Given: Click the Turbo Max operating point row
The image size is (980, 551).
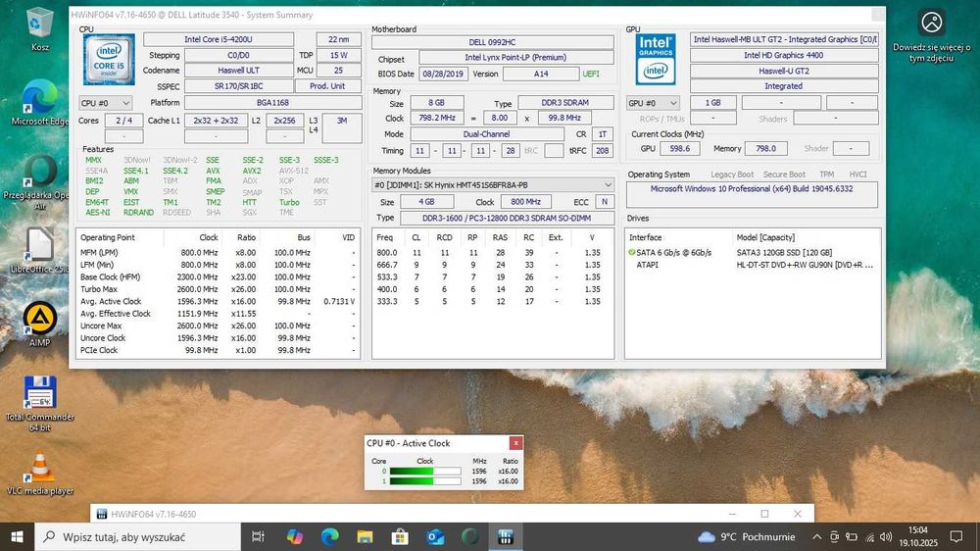Looking at the screenshot, I should coord(219,289).
